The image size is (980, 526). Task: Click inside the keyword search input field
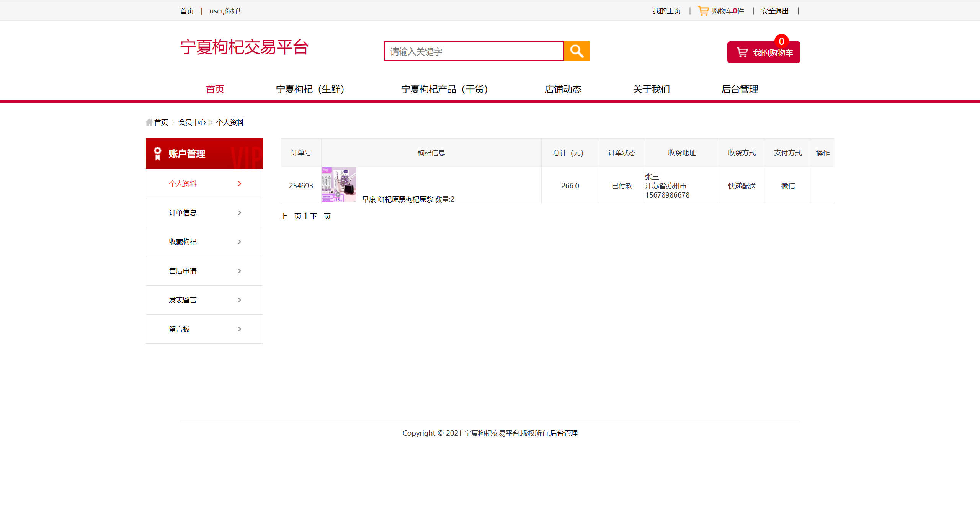tap(473, 51)
